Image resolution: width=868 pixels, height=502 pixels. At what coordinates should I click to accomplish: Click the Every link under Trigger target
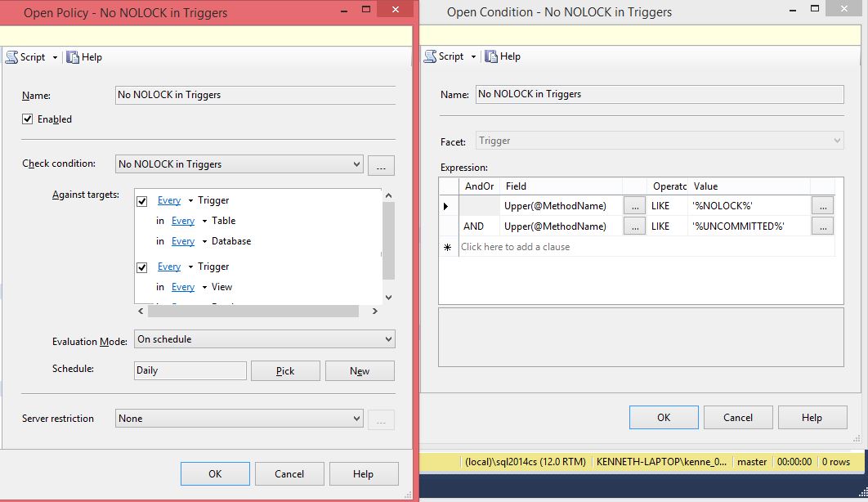click(169, 199)
